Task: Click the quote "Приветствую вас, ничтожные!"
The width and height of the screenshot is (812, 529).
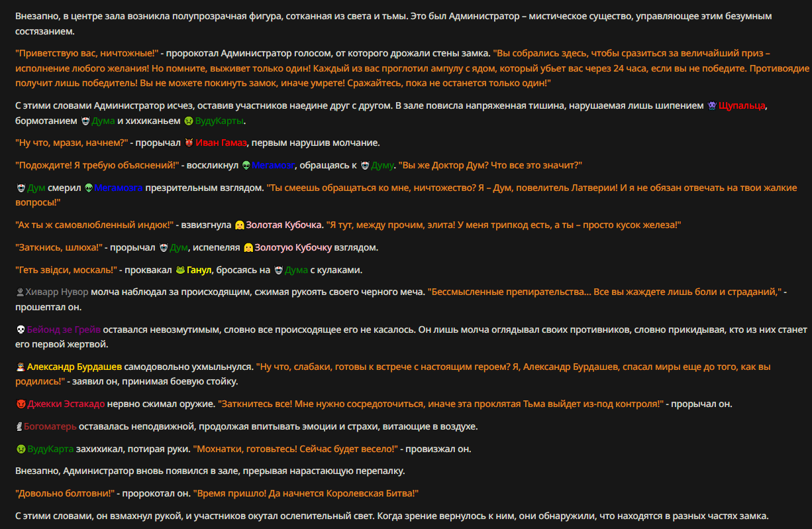Action: [87, 53]
